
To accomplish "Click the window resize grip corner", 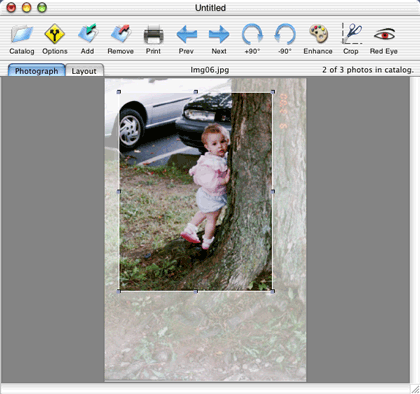I will tap(415, 389).
